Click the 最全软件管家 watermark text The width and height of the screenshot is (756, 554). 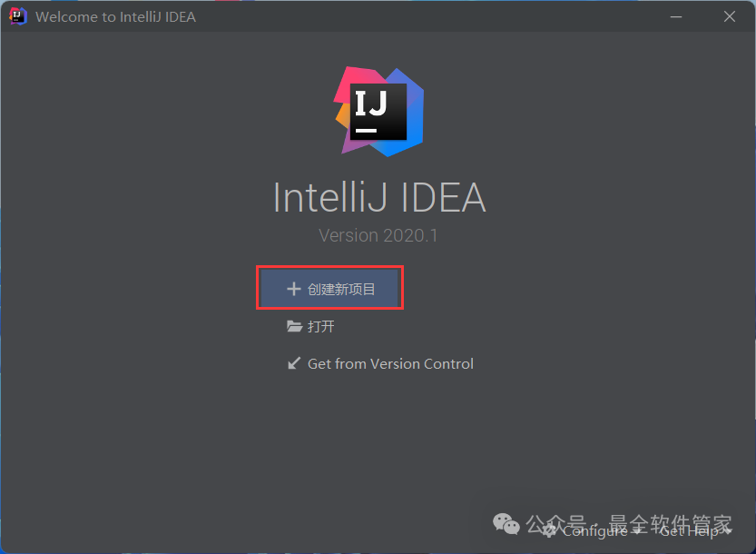coord(670,525)
